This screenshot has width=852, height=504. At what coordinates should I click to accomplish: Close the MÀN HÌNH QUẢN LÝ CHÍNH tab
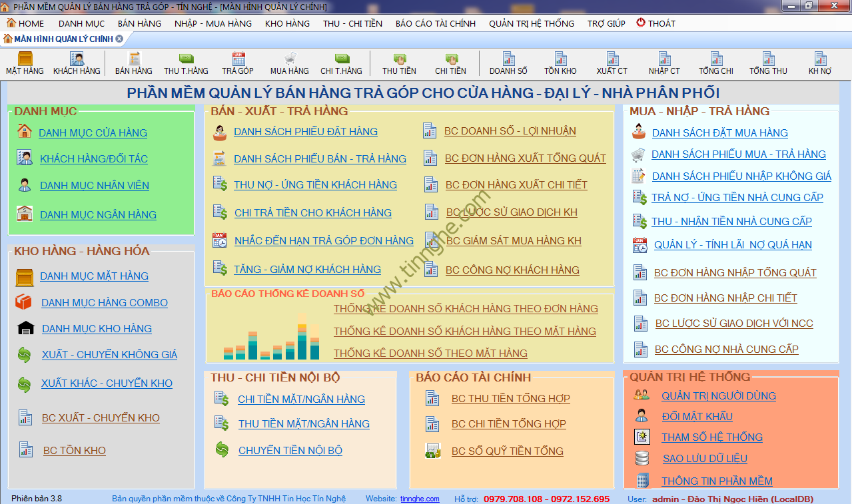[x=119, y=39]
